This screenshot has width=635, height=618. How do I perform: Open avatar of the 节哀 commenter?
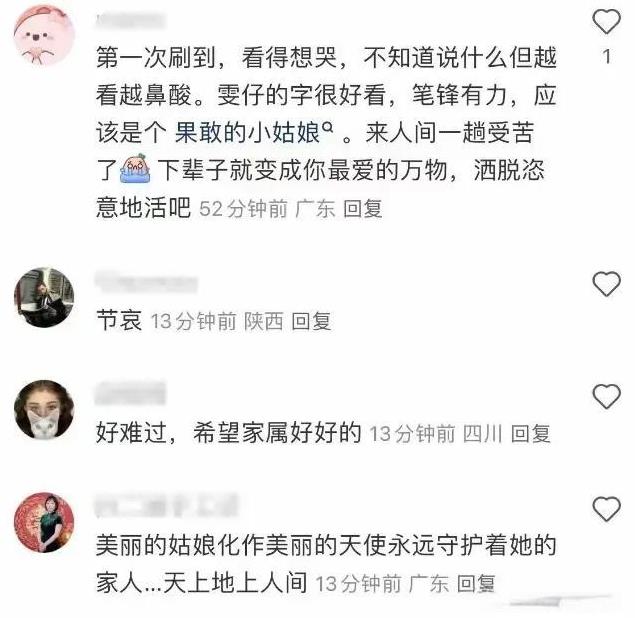pyautogui.click(x=44, y=297)
